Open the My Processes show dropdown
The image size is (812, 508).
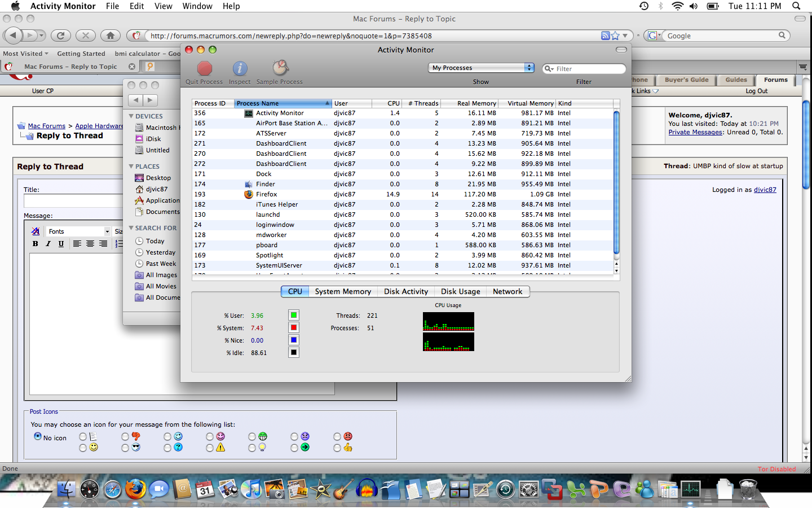(x=481, y=68)
